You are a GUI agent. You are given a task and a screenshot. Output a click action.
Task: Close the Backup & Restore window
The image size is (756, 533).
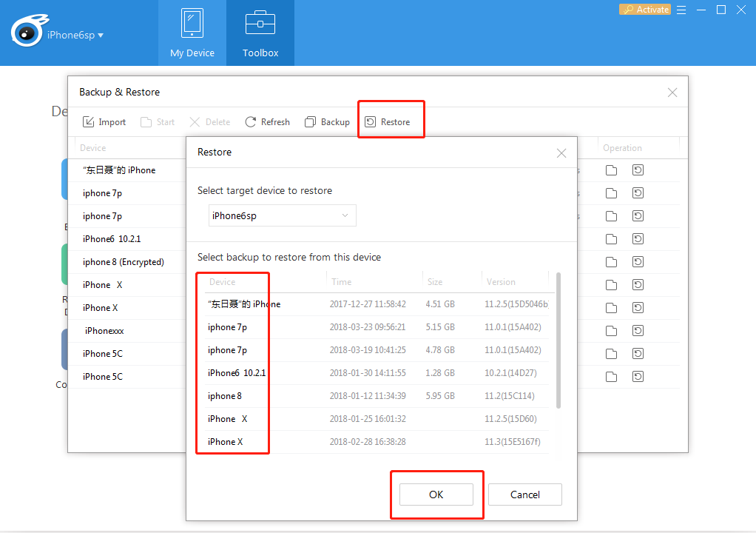[672, 93]
